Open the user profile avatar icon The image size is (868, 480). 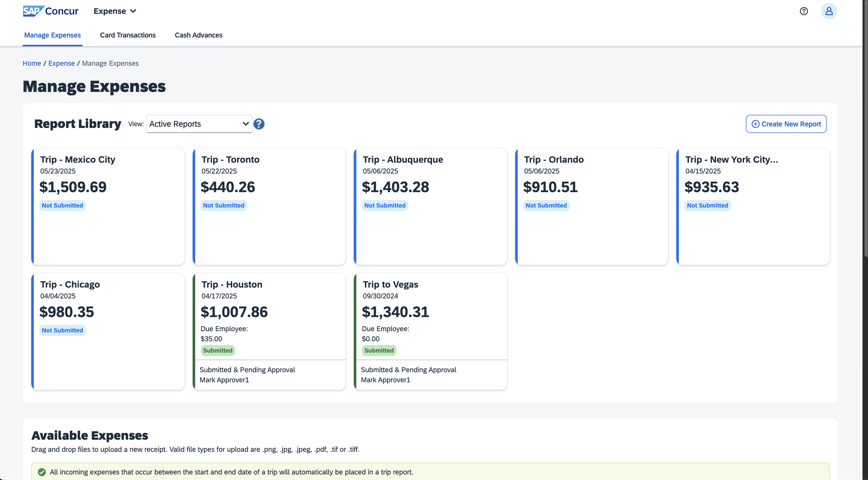pyautogui.click(x=829, y=11)
